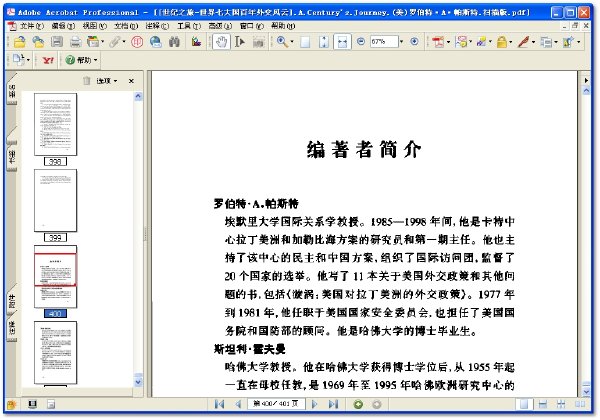Image resolution: width=600 pixels, height=420 pixels.
Task: Switch to Single Page layout in the status bar
Action: pos(524,404)
